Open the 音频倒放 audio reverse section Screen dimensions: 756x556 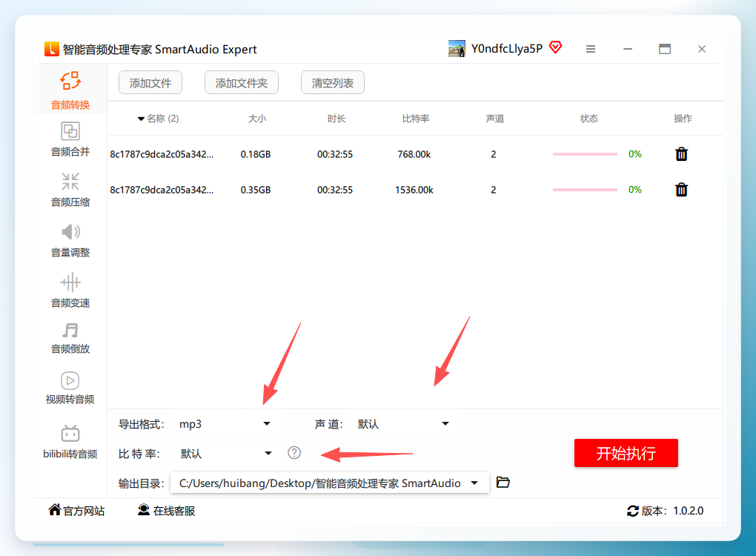click(x=70, y=338)
